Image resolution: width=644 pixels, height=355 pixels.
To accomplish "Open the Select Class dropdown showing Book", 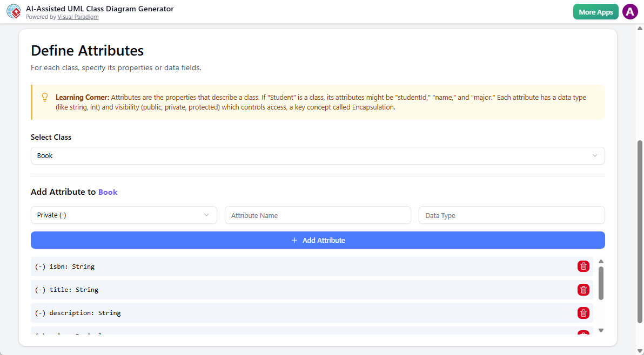I will (x=318, y=155).
